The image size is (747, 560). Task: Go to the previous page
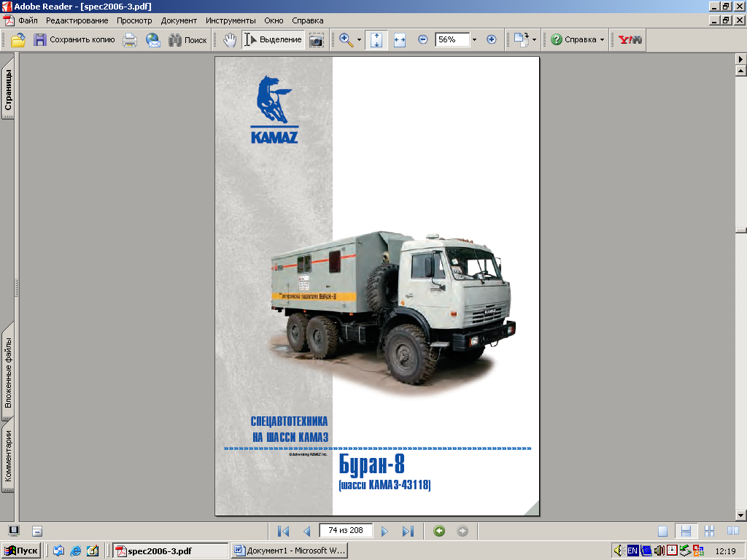tap(307, 531)
